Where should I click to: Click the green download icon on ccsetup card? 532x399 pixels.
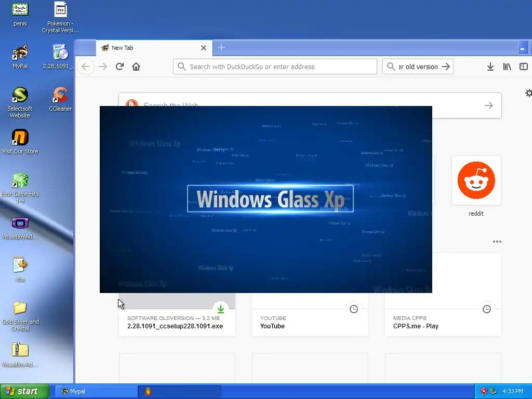click(x=220, y=309)
